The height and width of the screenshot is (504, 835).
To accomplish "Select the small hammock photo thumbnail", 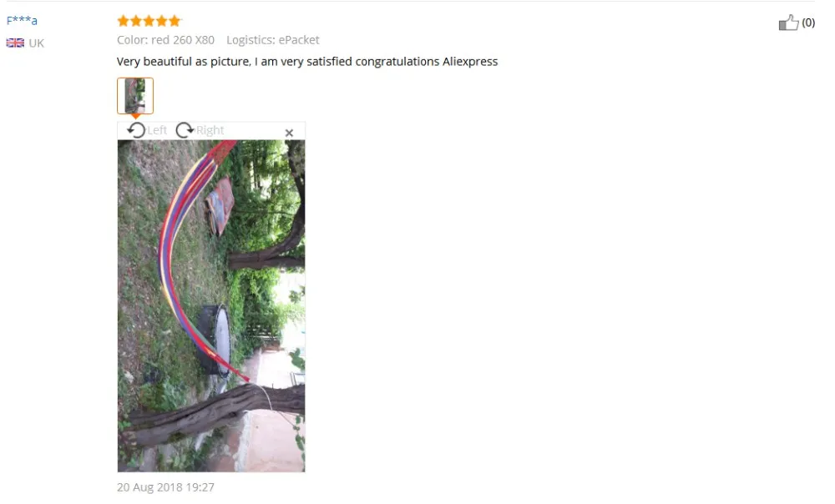I will [135, 96].
